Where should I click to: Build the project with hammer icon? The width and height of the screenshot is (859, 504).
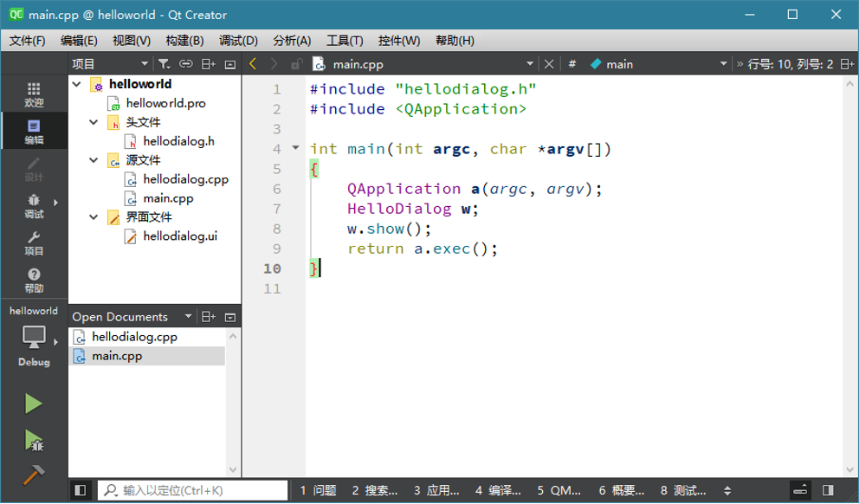(x=34, y=475)
